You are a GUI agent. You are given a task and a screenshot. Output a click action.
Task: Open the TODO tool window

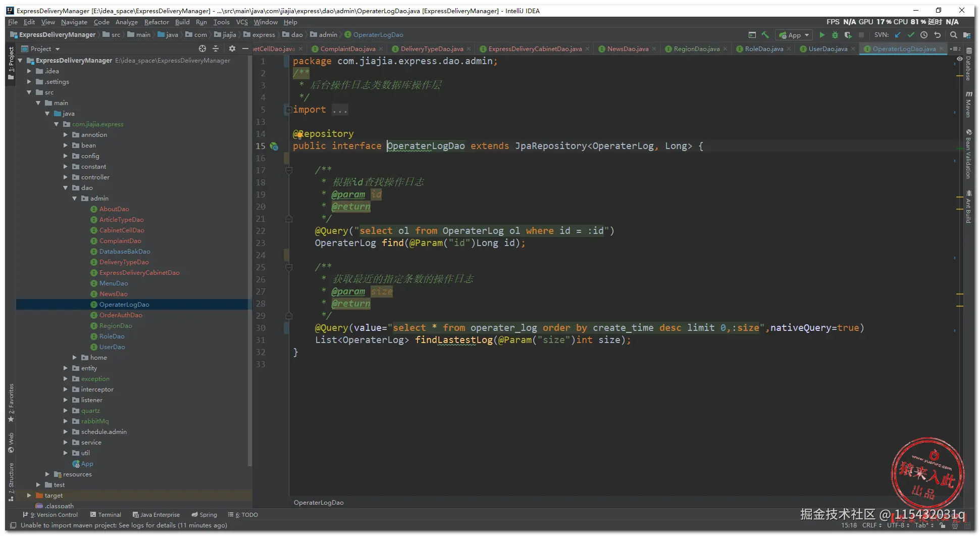point(243,515)
